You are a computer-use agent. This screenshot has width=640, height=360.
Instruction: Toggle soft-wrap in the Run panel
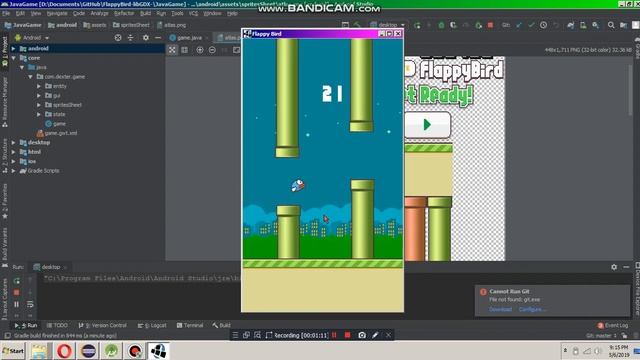click(x=30, y=304)
